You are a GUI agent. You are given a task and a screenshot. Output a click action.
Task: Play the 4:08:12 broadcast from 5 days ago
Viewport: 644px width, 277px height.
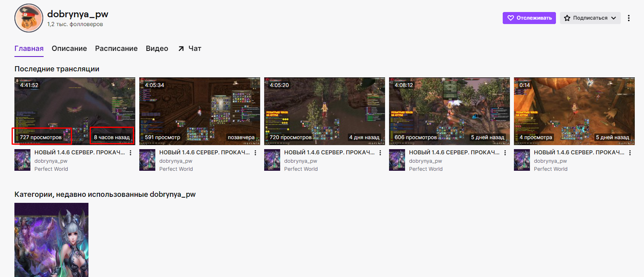[x=449, y=111]
